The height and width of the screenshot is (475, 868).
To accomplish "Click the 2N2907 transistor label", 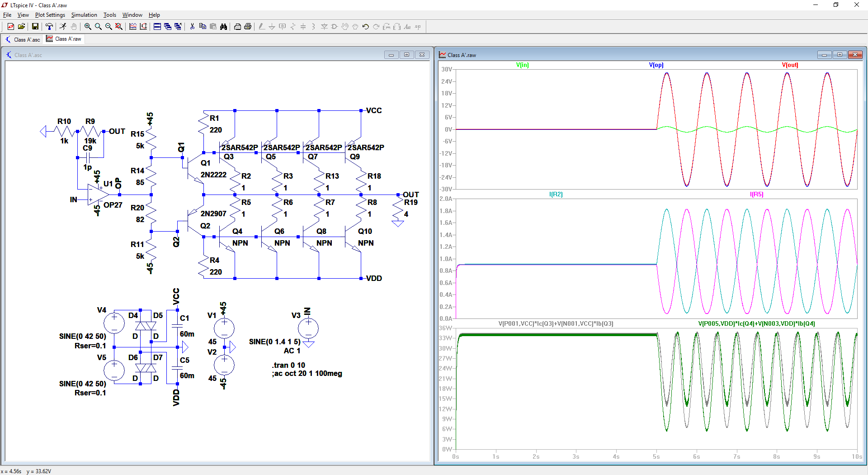I will click(213, 214).
